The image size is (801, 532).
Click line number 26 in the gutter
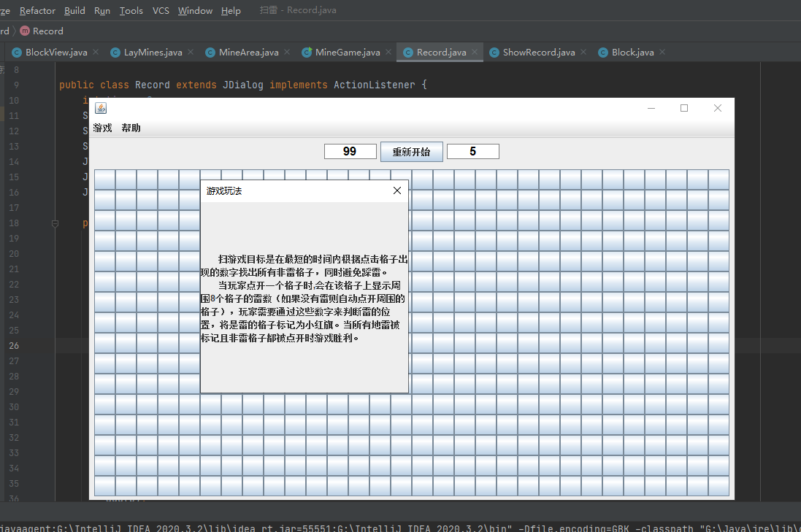tap(14, 346)
